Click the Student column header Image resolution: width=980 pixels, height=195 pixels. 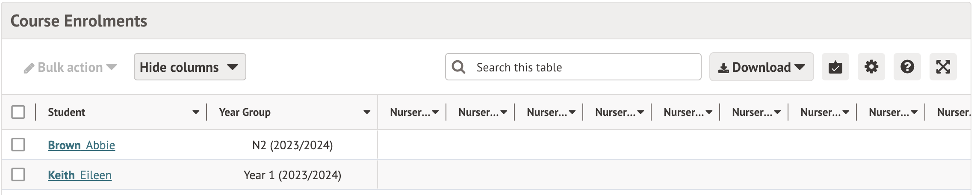point(67,112)
